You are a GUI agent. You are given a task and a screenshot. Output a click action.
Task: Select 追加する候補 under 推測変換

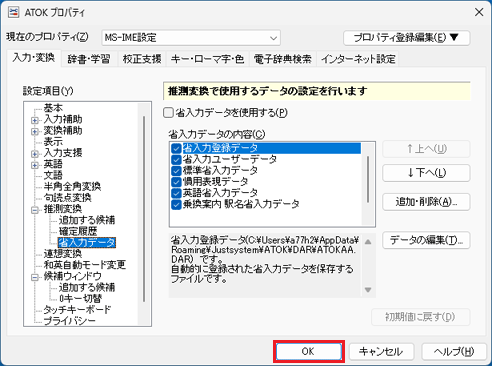[87, 220]
